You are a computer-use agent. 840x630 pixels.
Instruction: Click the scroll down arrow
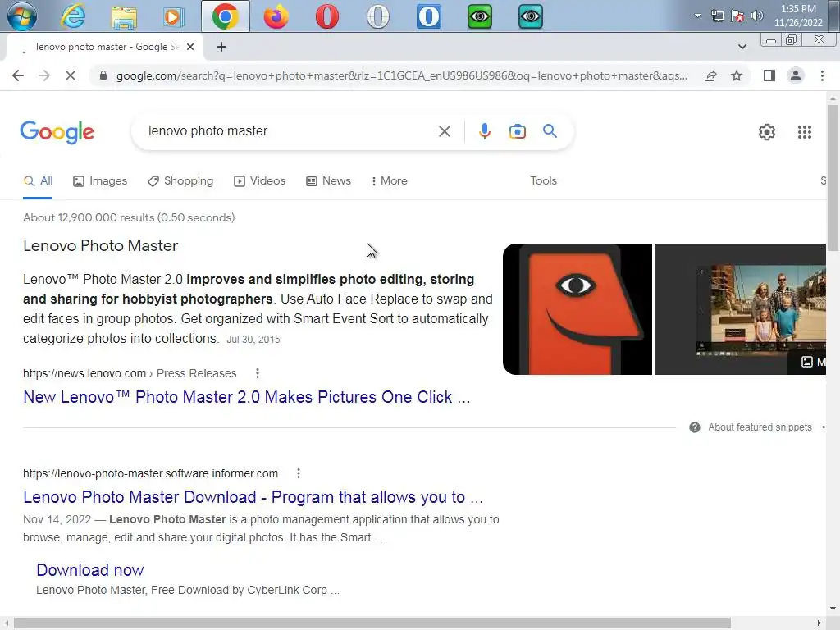pos(833,609)
